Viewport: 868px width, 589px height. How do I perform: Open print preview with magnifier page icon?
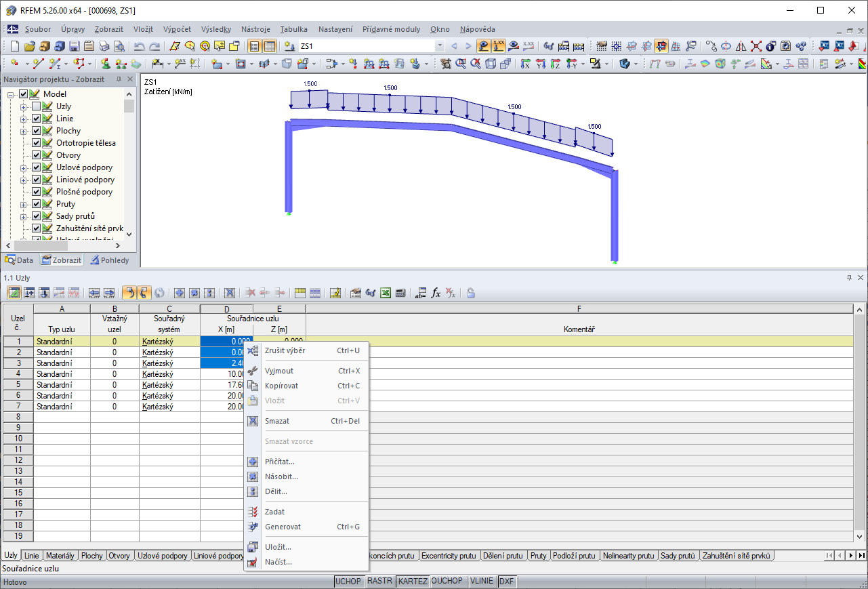(119, 46)
